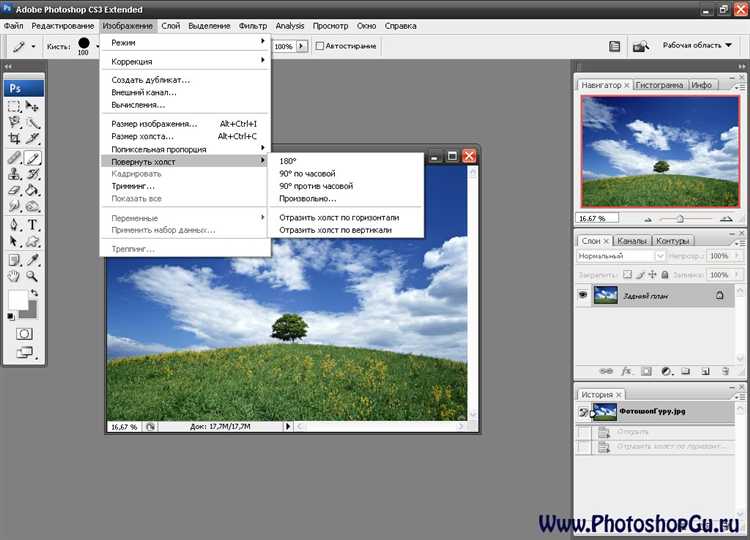750x540 pixels.
Task: Open the Фильтр menu in the menu bar
Action: click(x=253, y=25)
